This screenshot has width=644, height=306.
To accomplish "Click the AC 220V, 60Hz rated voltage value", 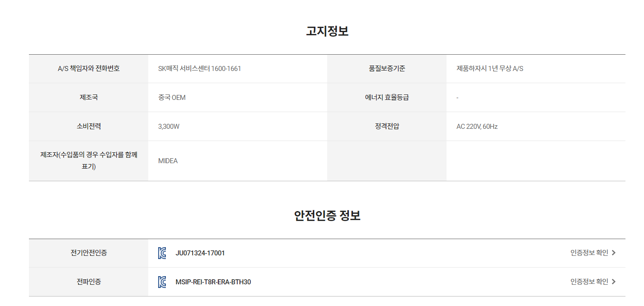I will (477, 127).
